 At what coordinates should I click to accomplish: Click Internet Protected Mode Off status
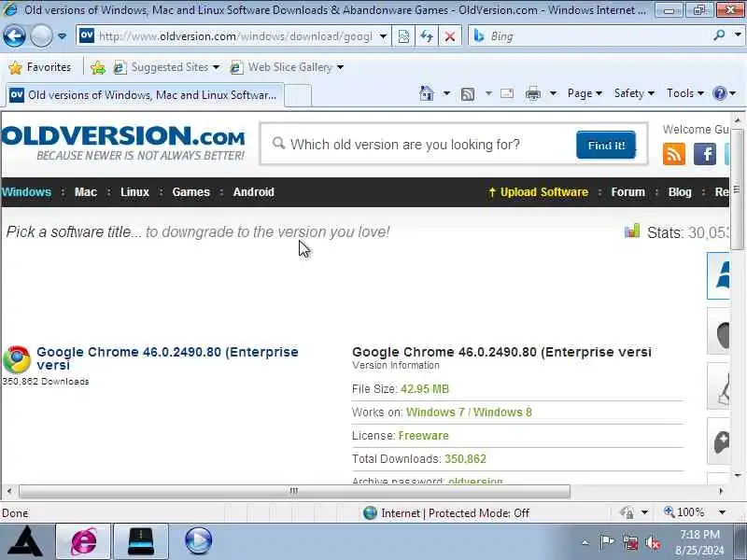[x=446, y=512]
